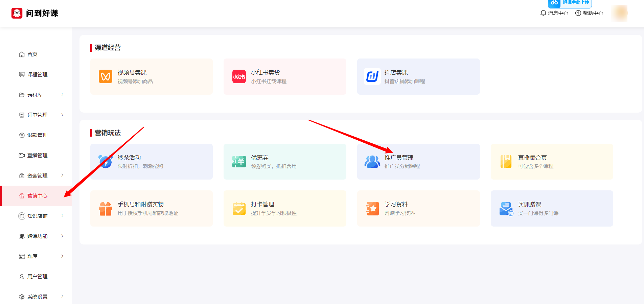Expand the 知识店铺 menu chevron
Viewport: 644px width, 304px height.
[x=62, y=215]
